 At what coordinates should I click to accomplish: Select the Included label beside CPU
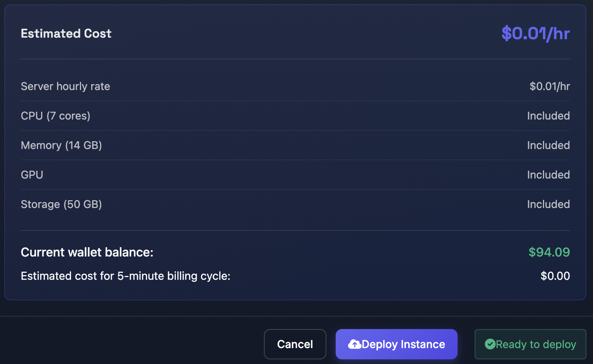(548, 116)
